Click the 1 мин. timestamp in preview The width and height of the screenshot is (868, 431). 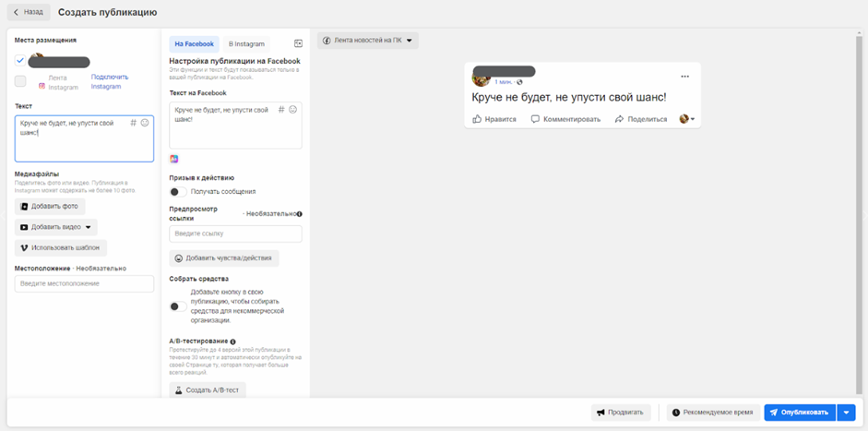tap(504, 82)
